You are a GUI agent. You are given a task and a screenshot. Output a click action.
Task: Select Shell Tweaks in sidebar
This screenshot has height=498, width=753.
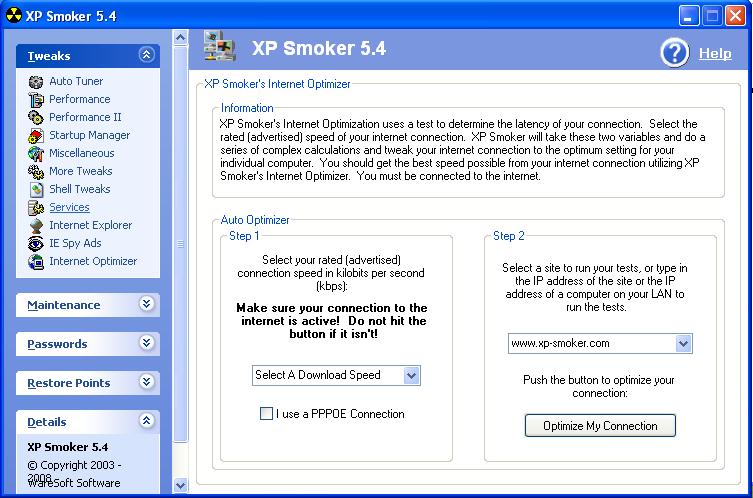point(80,189)
